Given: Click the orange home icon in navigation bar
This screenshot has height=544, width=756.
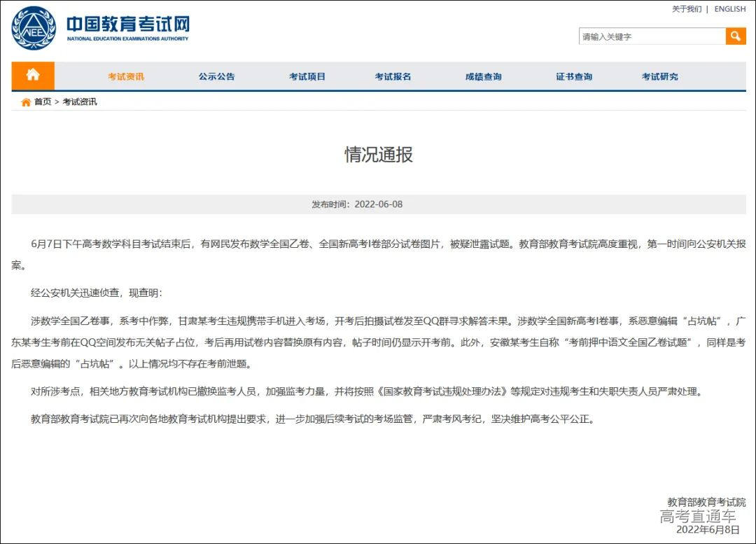Looking at the screenshot, I should [x=33, y=75].
